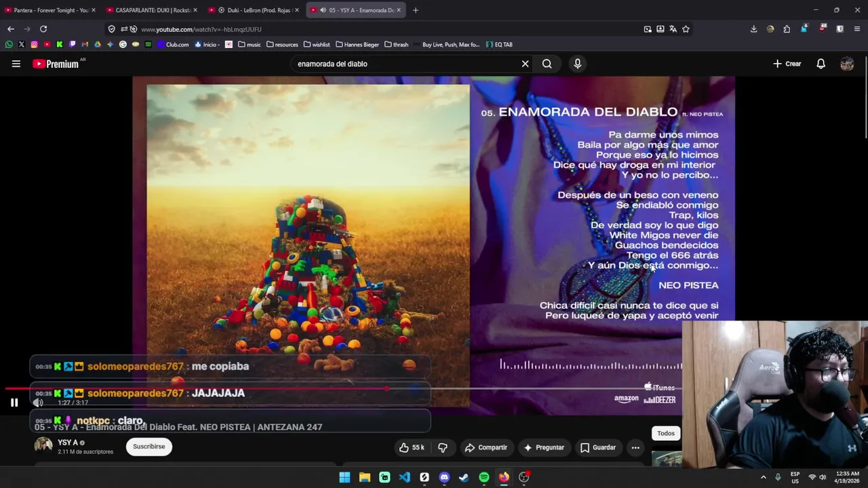Open the taskbar clock showing 12:35 AM
868x488 pixels.
(848, 477)
